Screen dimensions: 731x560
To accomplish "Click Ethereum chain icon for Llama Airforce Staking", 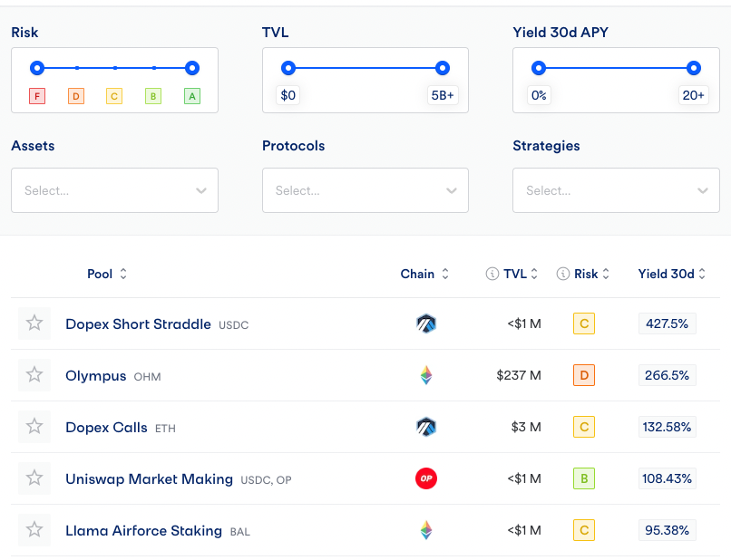I will coord(426,530).
